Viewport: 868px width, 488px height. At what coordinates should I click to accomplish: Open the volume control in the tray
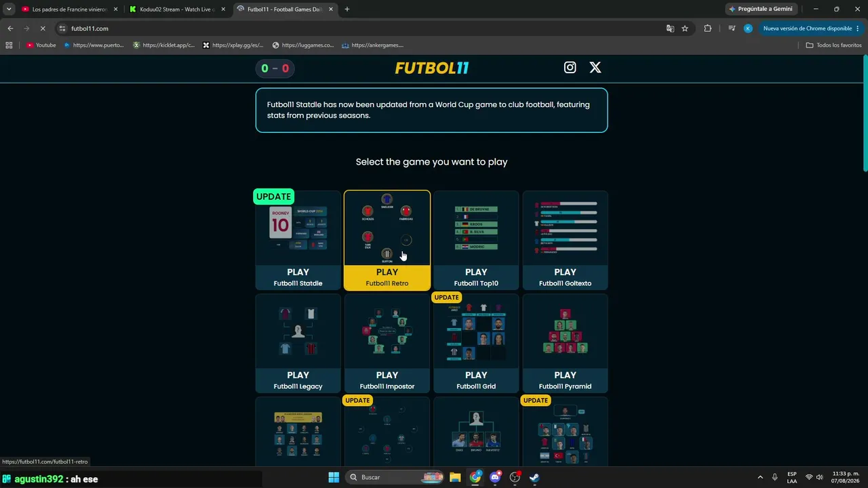(x=819, y=477)
